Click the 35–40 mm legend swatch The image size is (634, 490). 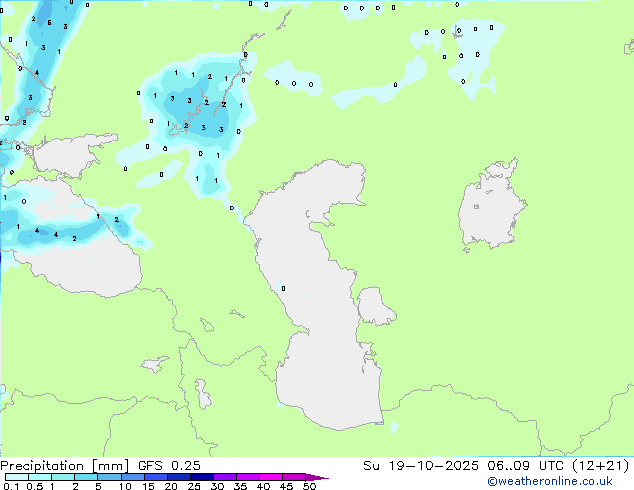[x=248, y=477]
